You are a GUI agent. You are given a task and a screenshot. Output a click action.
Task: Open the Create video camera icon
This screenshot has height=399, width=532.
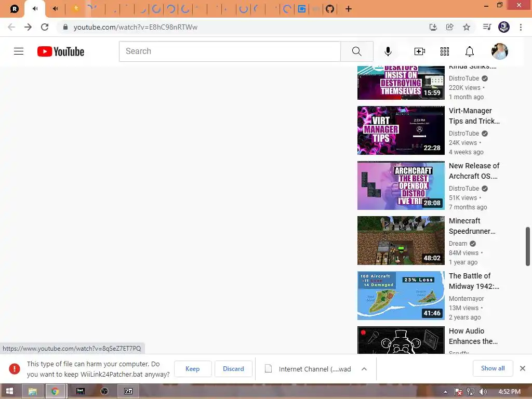[420, 51]
